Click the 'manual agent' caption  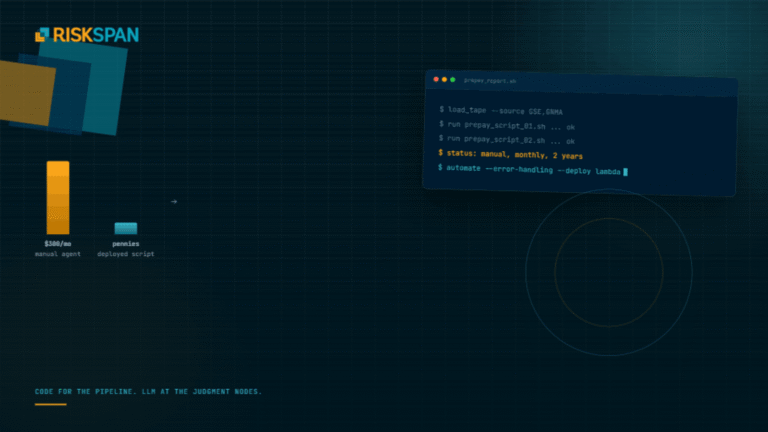(x=58, y=254)
